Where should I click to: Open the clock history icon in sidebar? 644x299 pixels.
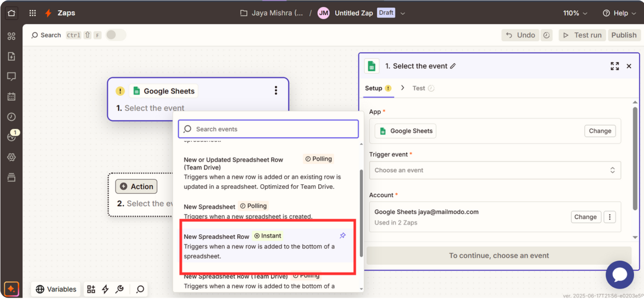pos(12,117)
